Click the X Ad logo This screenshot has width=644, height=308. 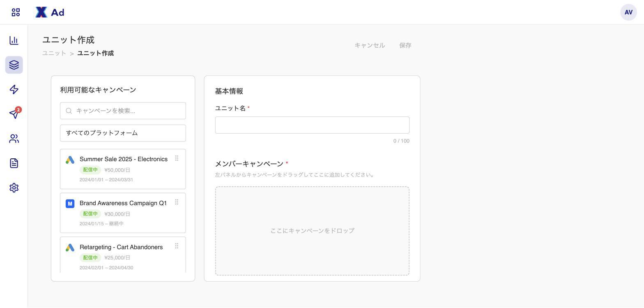50,12
